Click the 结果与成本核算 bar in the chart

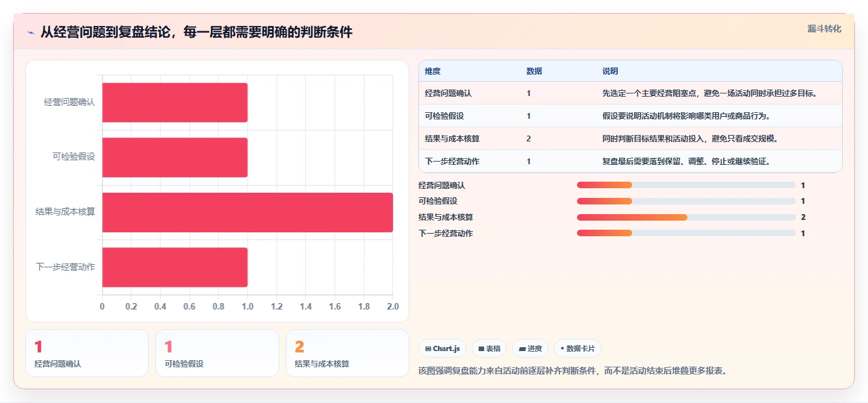(248, 212)
